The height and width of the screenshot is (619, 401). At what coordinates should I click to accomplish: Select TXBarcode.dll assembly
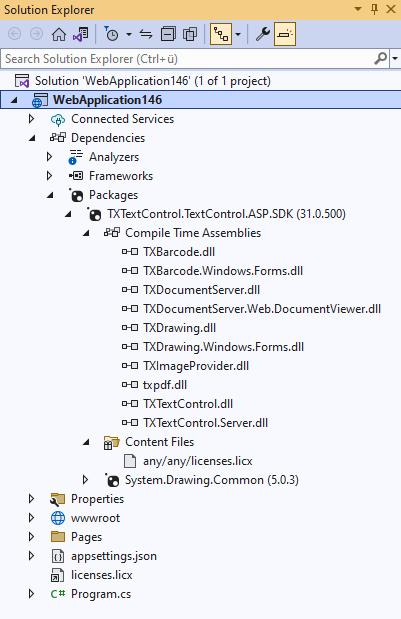tap(179, 252)
